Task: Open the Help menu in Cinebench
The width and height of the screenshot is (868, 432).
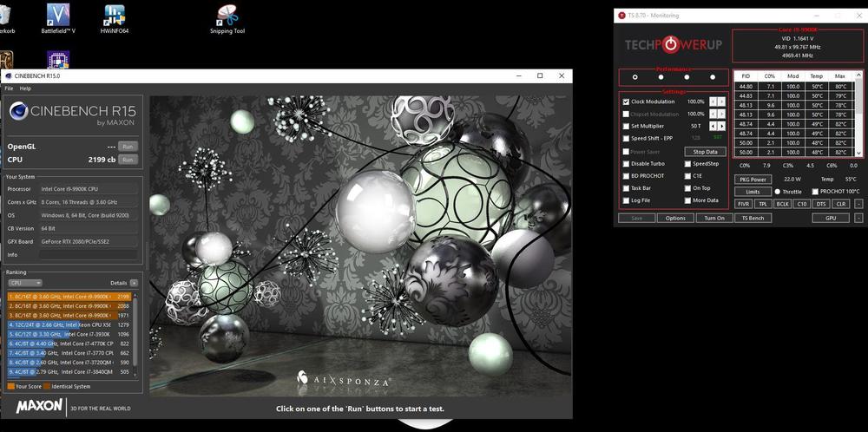Action: click(x=25, y=88)
